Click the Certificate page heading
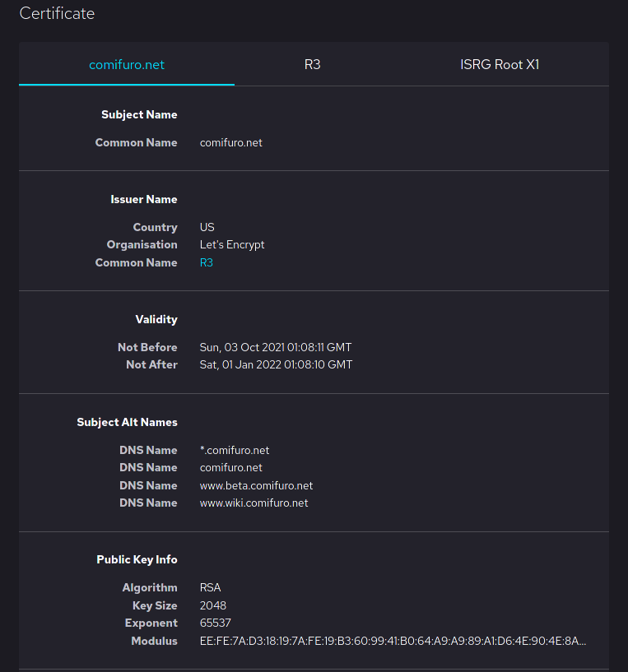Viewport: 628px width, 672px height. coord(57,13)
